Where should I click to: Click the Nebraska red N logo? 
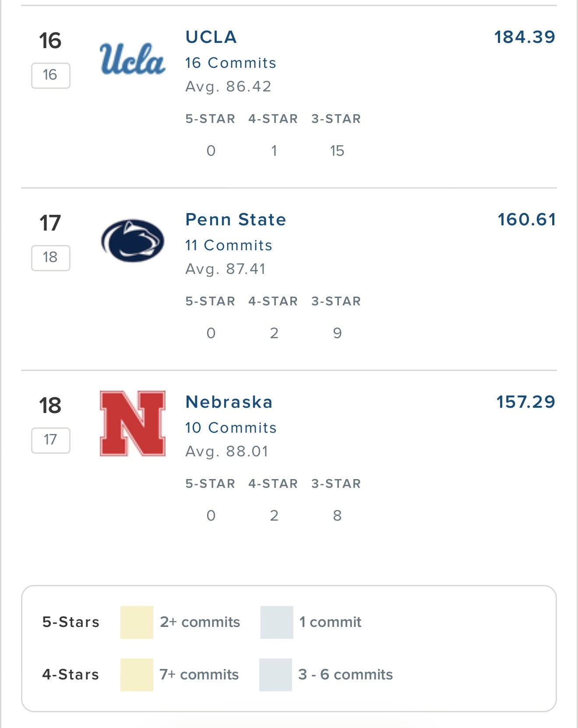pyautogui.click(x=133, y=423)
